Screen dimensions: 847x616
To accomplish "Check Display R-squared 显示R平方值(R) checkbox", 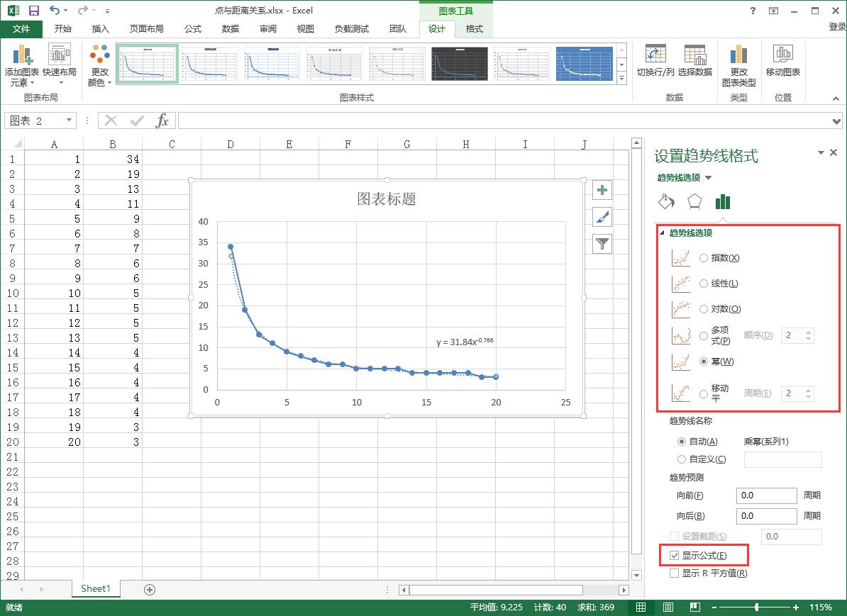I will [674, 573].
